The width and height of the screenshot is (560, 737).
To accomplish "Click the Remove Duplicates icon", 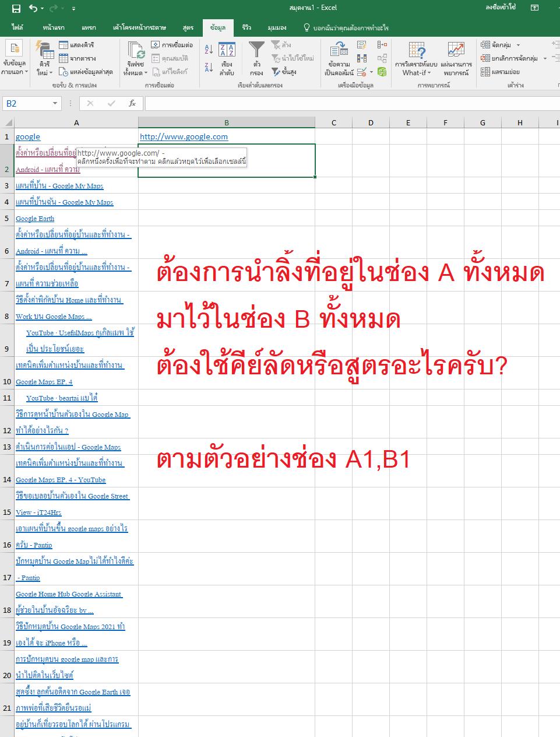I will click(362, 58).
